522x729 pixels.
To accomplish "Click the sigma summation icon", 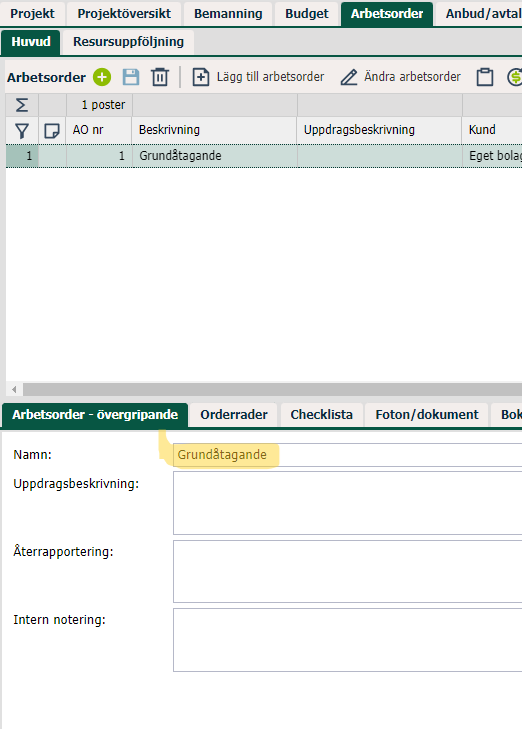I will click(22, 105).
